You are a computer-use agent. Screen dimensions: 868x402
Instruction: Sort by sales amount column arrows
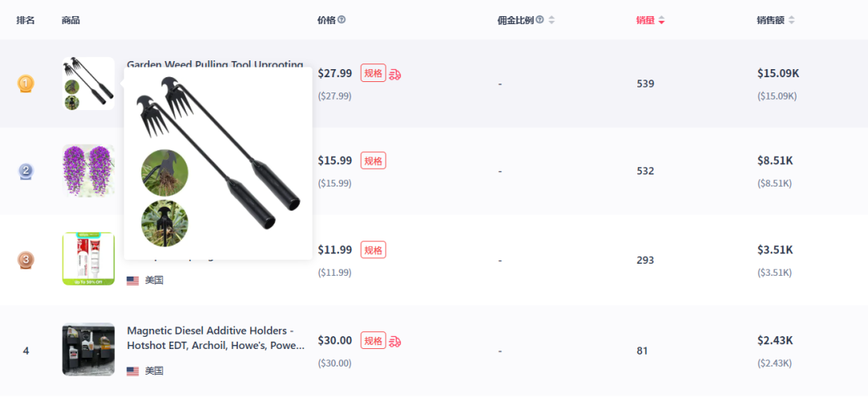[792, 20]
